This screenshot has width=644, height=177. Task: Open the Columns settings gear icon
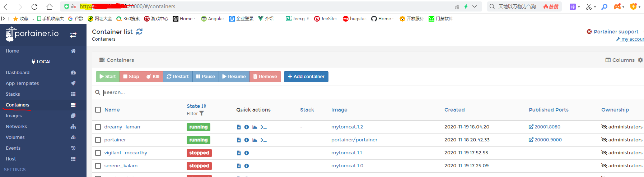(x=640, y=60)
